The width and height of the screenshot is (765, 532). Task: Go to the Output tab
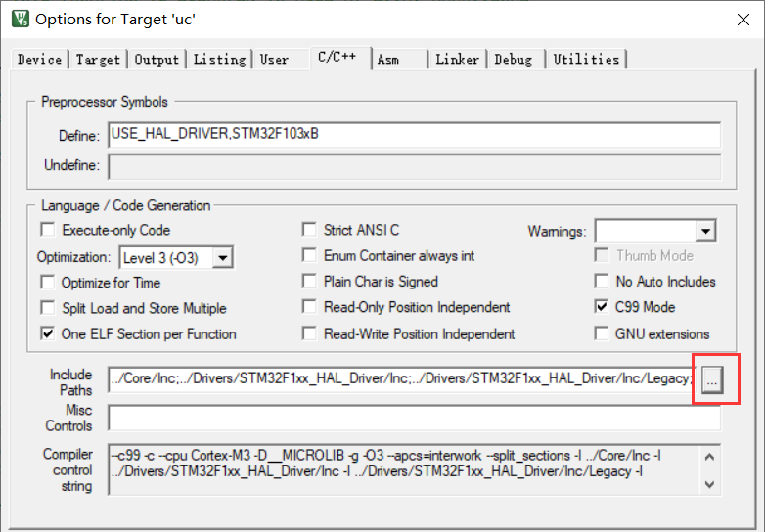[157, 60]
